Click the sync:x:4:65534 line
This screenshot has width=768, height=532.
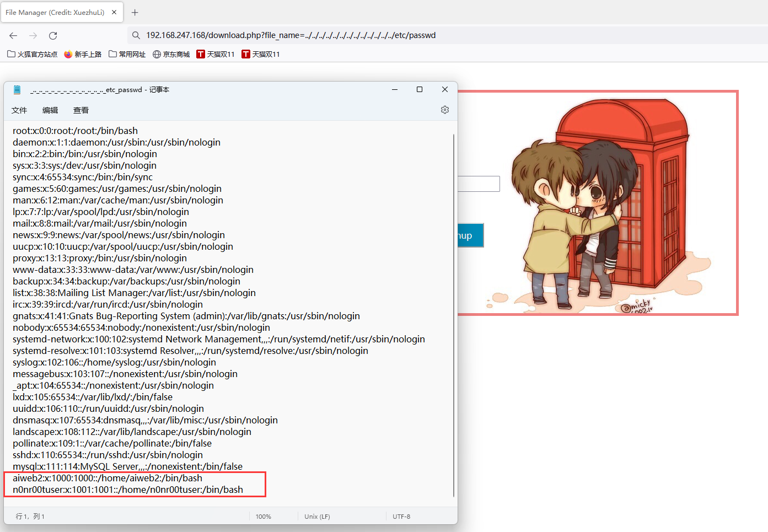tap(83, 177)
